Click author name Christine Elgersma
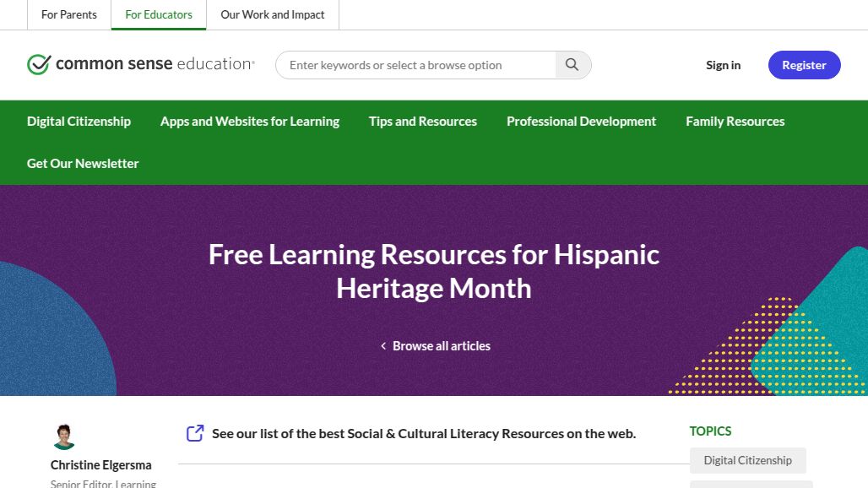This screenshot has height=488, width=868. point(100,464)
